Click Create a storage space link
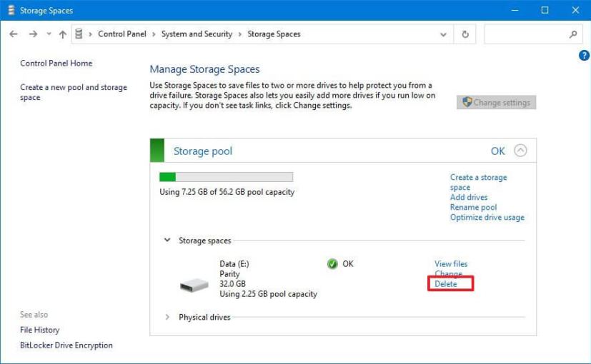 tap(478, 182)
